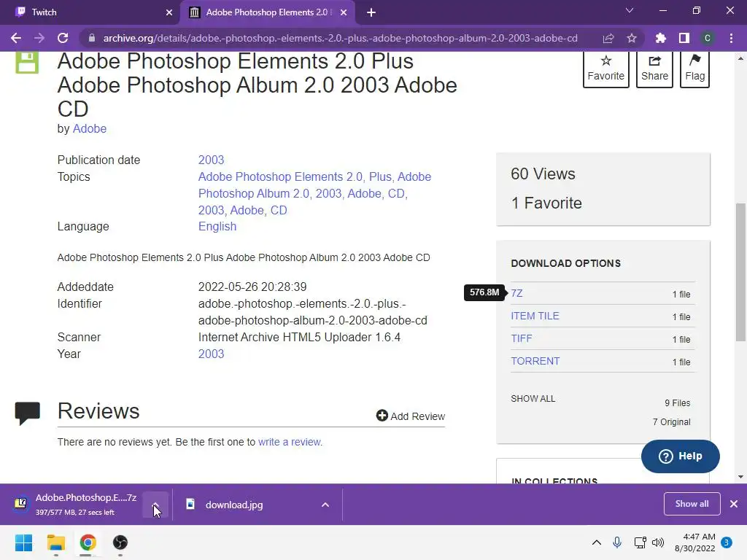The height and width of the screenshot is (560, 747).
Task: Click the Reviews speech bubble icon
Action: pos(28,413)
